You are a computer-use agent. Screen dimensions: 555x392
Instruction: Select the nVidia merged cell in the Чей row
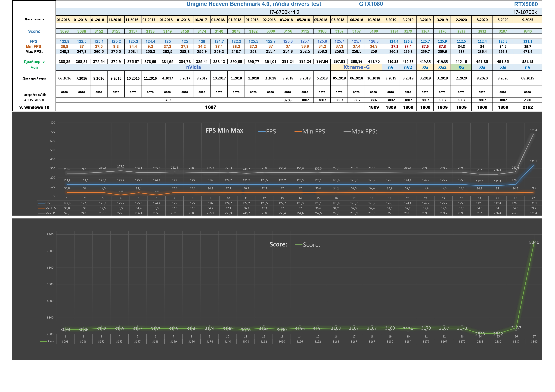[x=193, y=67]
